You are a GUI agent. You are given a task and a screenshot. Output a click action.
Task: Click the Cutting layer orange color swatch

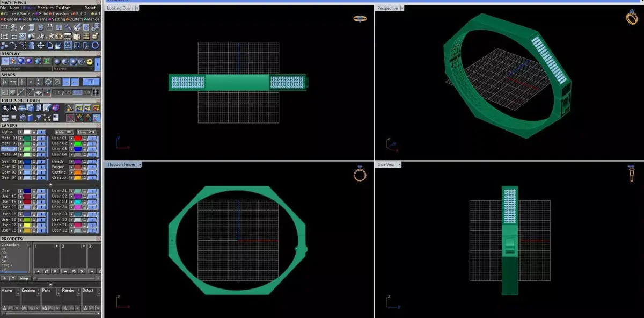point(78,172)
